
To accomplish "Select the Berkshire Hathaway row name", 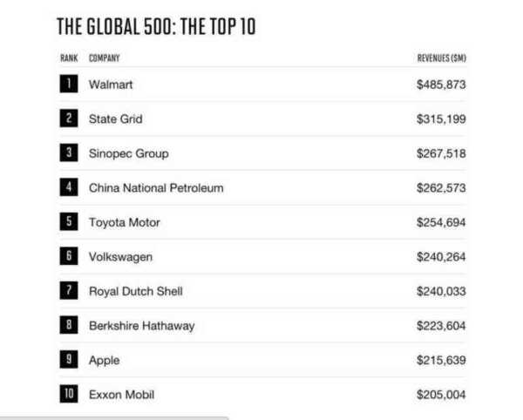I will pos(141,326).
